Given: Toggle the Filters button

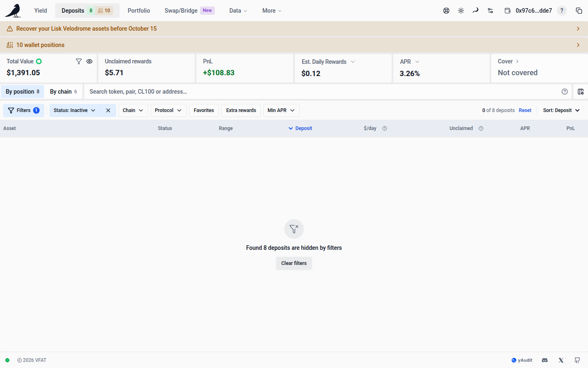Looking at the screenshot, I should (x=24, y=110).
